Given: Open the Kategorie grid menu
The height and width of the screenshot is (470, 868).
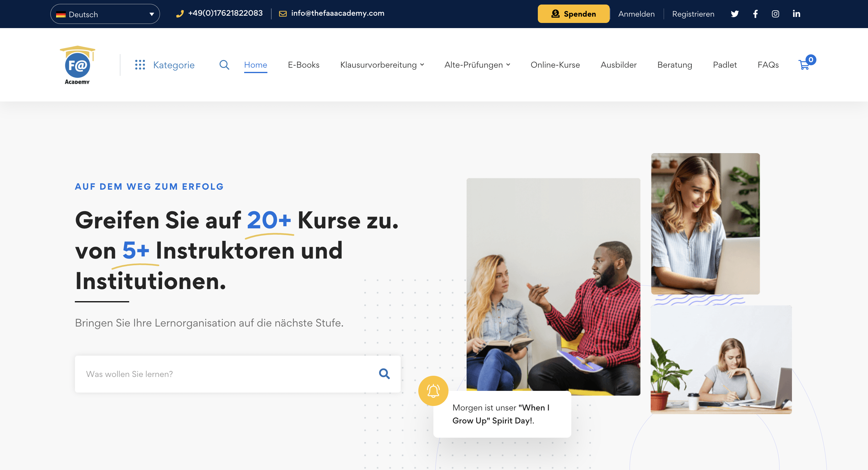Looking at the screenshot, I should tap(164, 65).
